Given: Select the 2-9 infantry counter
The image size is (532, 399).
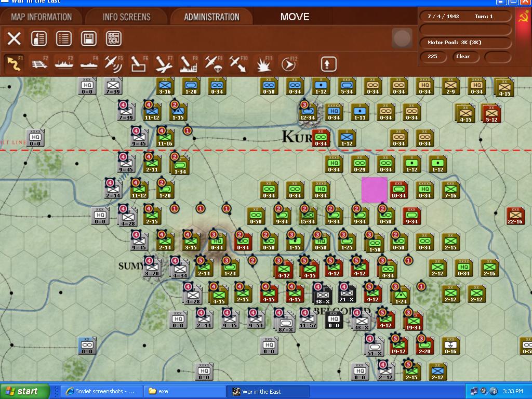Looking at the screenshot, I should click(450, 86).
